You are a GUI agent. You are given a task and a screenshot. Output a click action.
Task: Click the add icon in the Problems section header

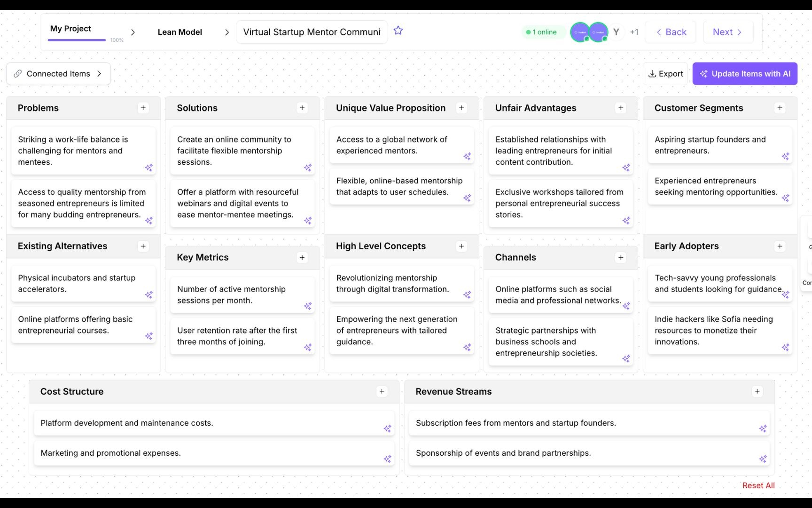(x=143, y=108)
